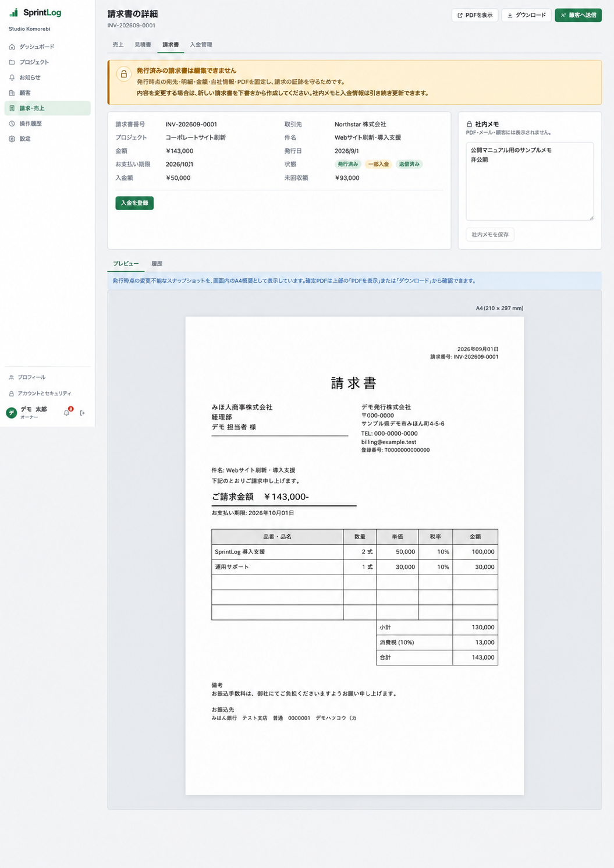614x868 pixels.
Task: Click the 入金を登録 button
Action: click(134, 203)
